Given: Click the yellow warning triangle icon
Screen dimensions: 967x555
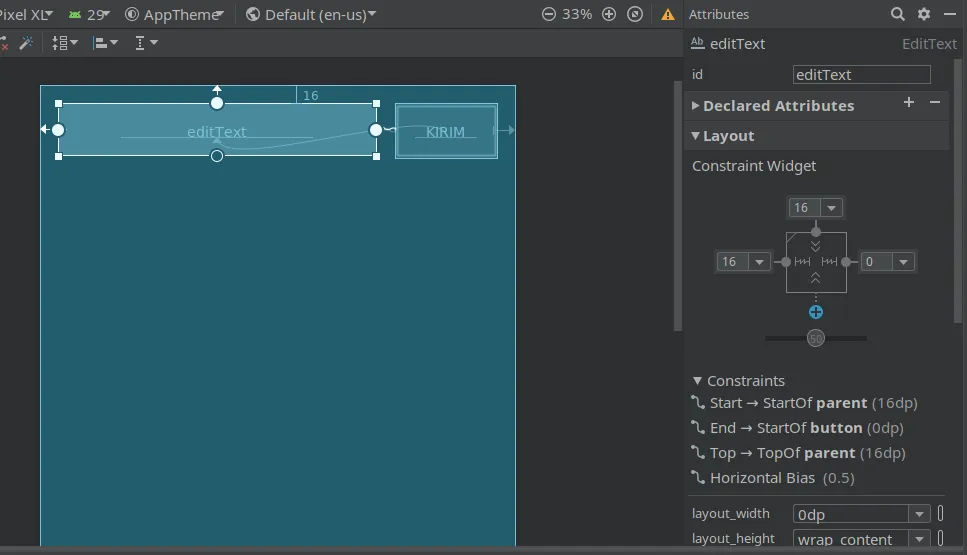Looking at the screenshot, I should pyautogui.click(x=667, y=14).
